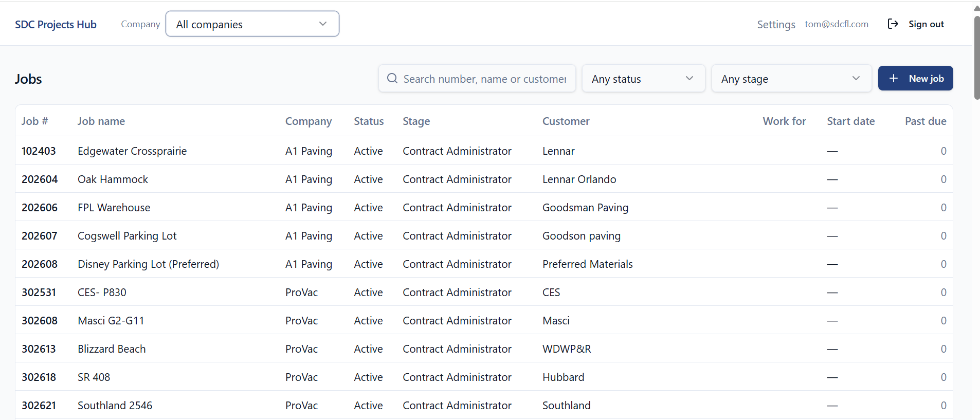Viewport: 980px width, 420px height.
Task: Click the Customer column header
Action: [566, 121]
